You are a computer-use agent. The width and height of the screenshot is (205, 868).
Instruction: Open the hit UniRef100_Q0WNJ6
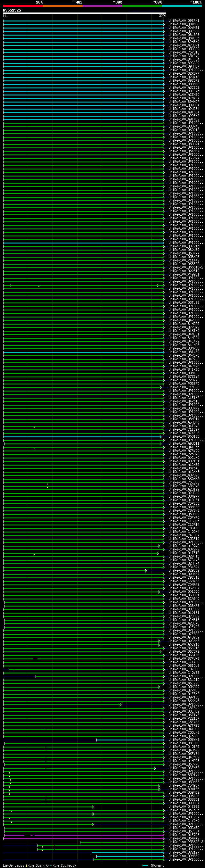pyautogui.click(x=184, y=24)
